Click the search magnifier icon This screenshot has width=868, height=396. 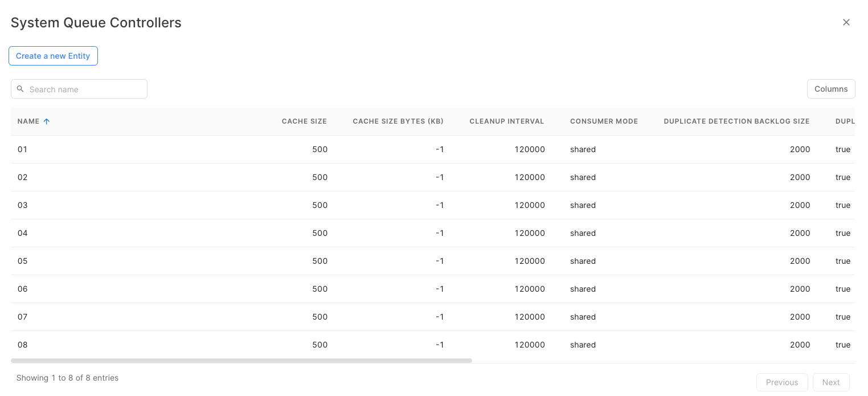click(x=21, y=89)
